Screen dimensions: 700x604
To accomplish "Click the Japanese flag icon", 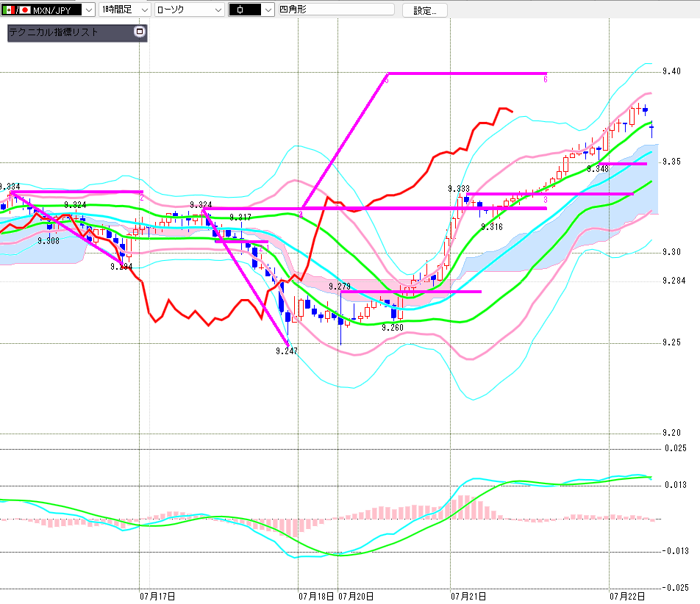I will coord(25,10).
